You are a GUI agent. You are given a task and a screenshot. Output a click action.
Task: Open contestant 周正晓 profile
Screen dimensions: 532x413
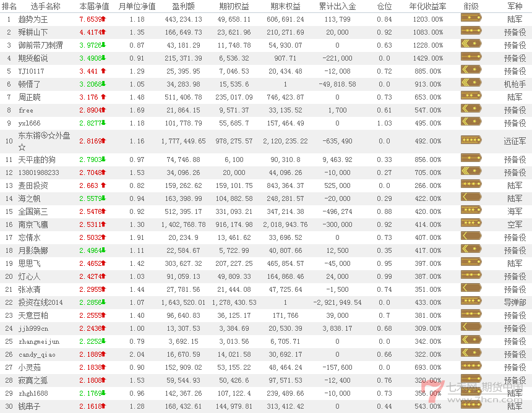(x=29, y=97)
